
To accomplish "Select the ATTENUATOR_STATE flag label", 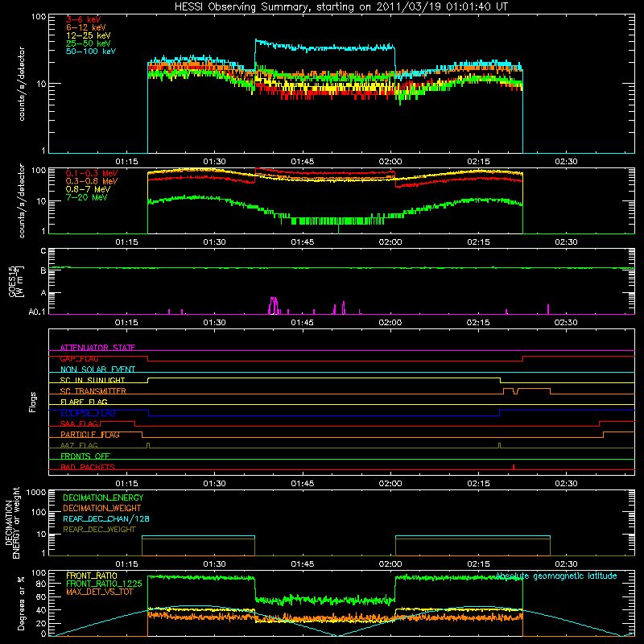I will click(97, 348).
